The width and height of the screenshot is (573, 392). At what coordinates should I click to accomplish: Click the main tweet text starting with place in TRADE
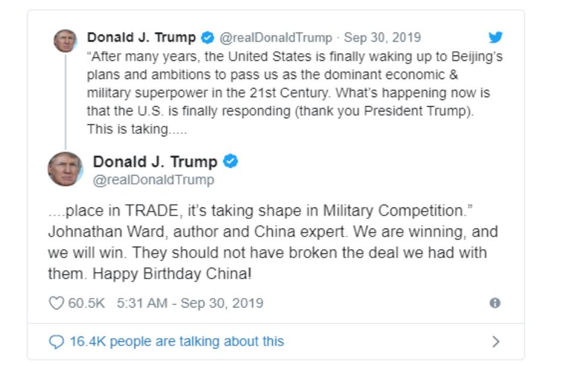[273, 242]
